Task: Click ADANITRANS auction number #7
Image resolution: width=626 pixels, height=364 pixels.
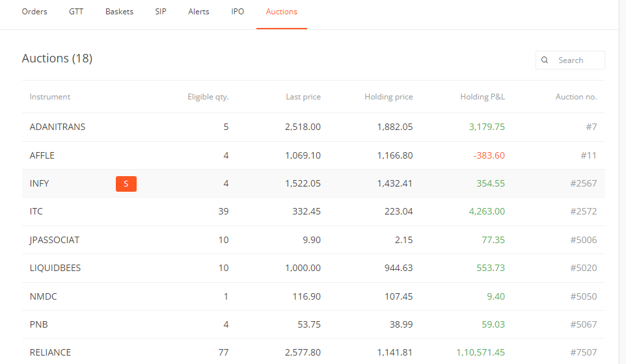Action: [x=592, y=127]
